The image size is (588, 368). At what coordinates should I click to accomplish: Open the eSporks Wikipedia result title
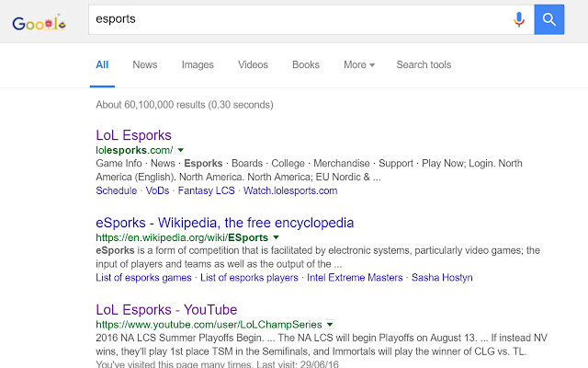click(x=224, y=223)
